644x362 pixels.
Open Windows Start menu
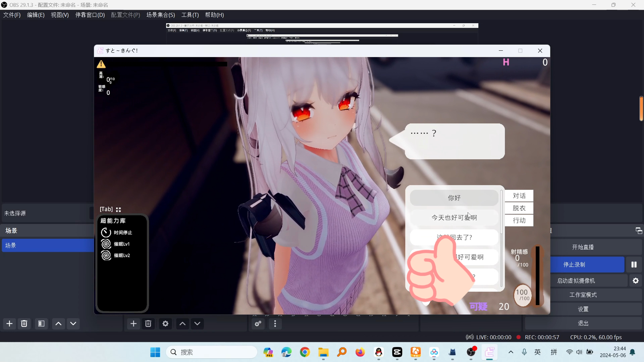click(x=155, y=352)
